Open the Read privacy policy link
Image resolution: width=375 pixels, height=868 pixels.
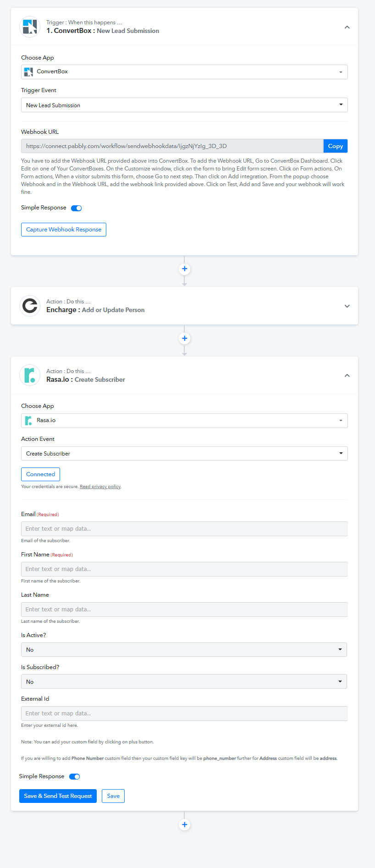(x=100, y=487)
